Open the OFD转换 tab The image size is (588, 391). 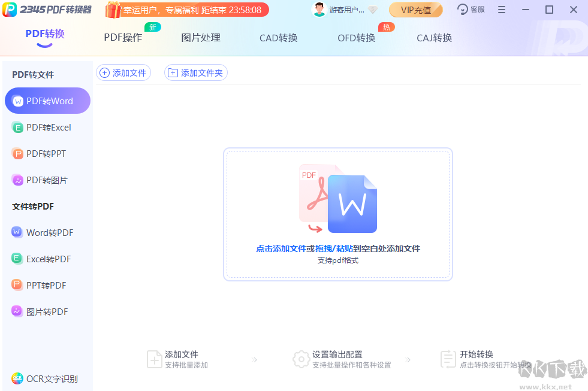pos(356,37)
